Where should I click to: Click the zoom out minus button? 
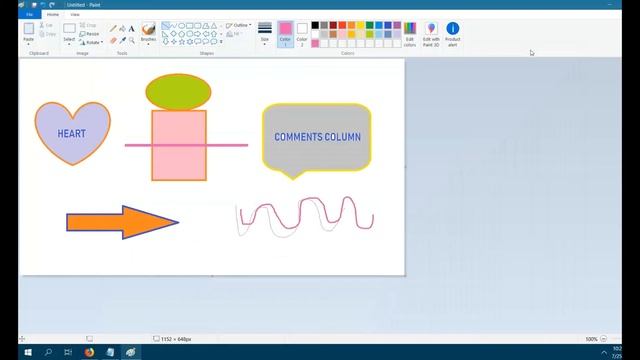(604, 339)
